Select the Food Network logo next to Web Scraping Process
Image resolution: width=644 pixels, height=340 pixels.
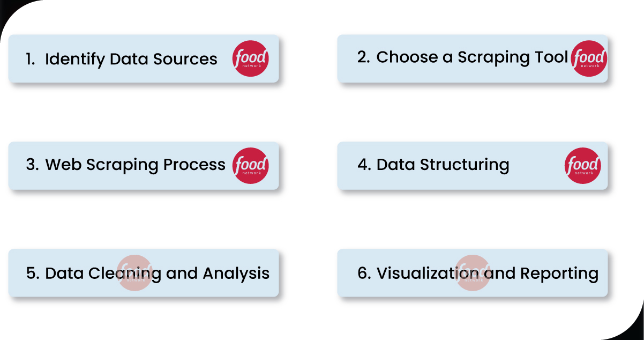pyautogui.click(x=250, y=166)
